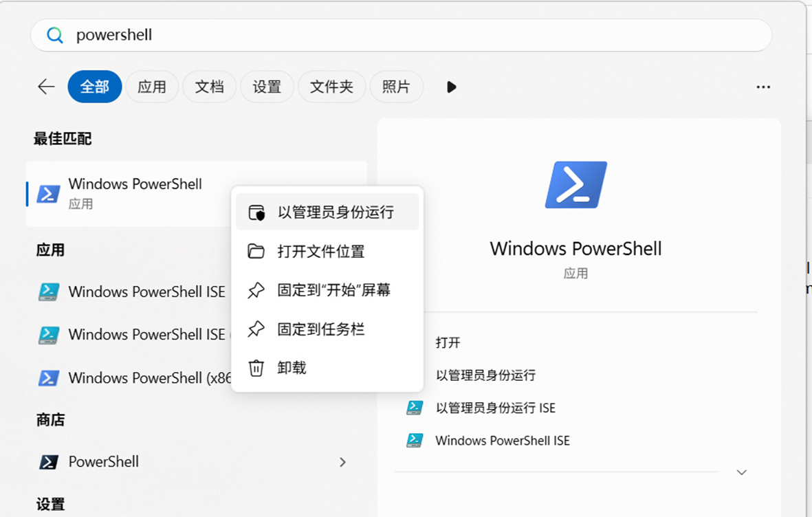812x517 pixels.
Task: Switch to the 设置 filter tab
Action: point(267,87)
